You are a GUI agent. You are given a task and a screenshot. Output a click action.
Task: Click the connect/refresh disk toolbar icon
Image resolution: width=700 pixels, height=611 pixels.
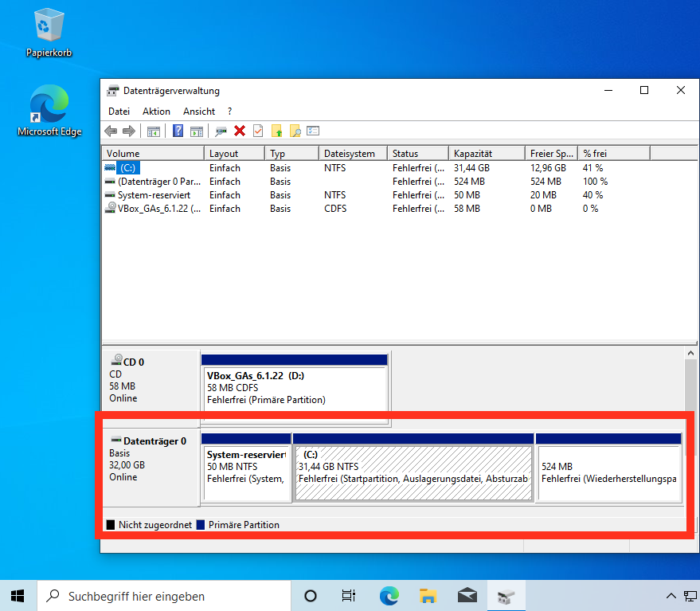(x=221, y=131)
